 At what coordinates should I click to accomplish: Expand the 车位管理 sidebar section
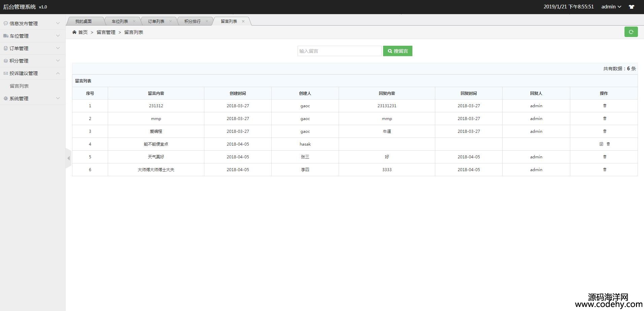pos(32,36)
